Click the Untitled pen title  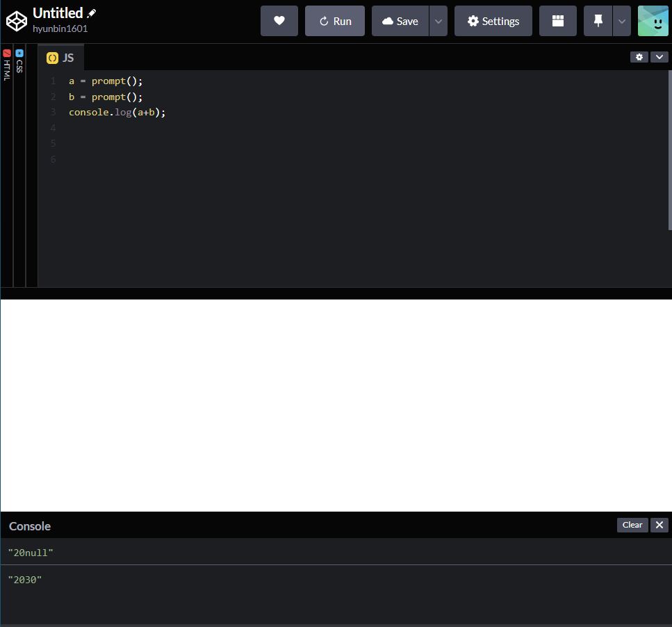(58, 13)
